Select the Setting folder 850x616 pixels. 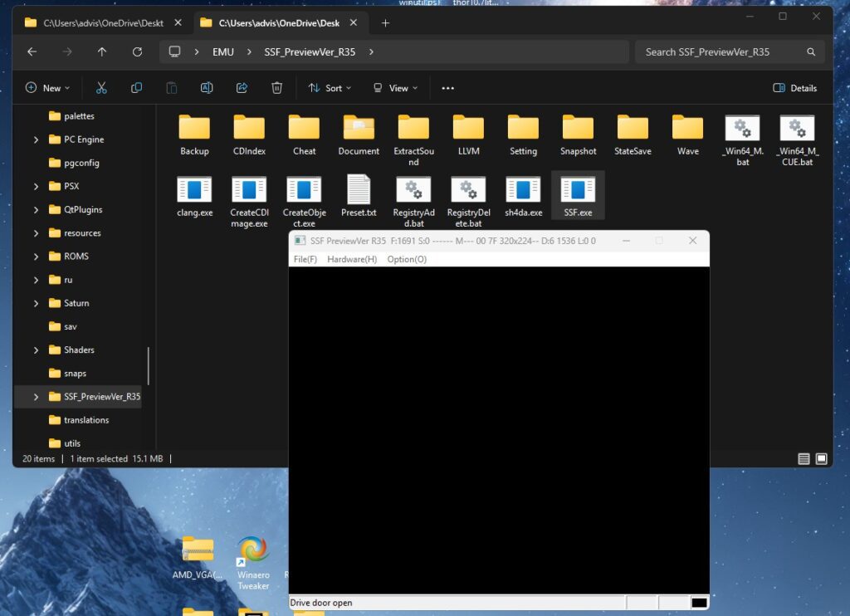tap(523, 134)
